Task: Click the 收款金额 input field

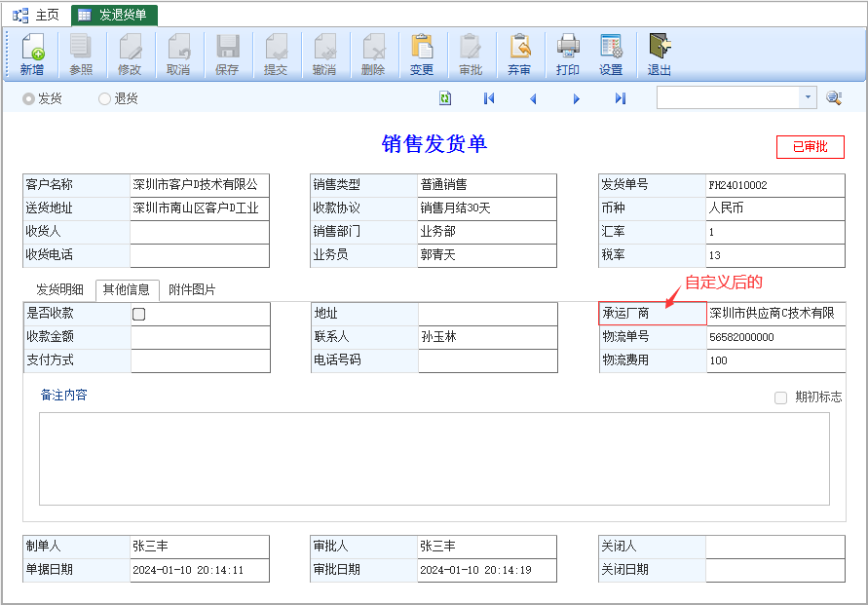Action: (201, 337)
